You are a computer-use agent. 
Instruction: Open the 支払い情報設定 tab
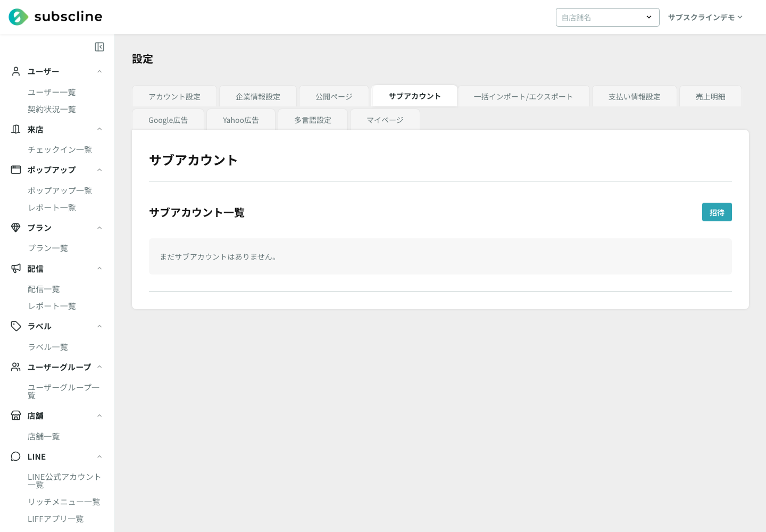click(635, 96)
